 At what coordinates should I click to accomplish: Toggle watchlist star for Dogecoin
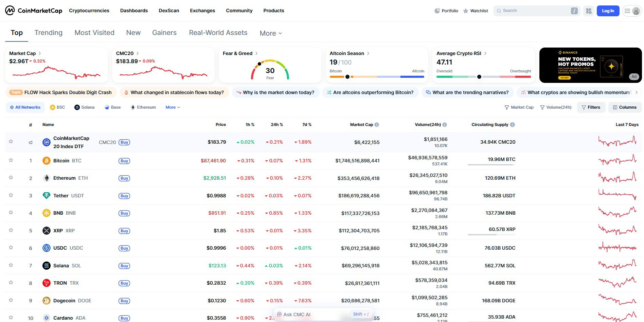[11, 300]
